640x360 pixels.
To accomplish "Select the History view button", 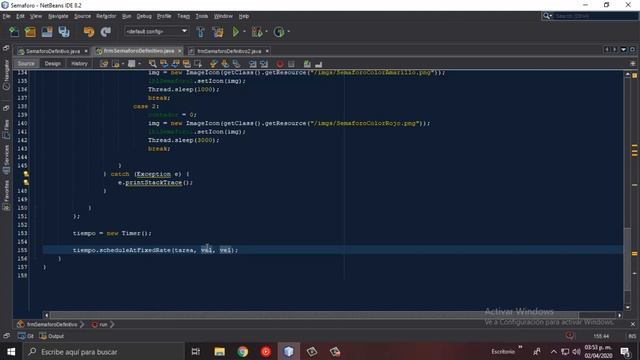I will coord(79,64).
